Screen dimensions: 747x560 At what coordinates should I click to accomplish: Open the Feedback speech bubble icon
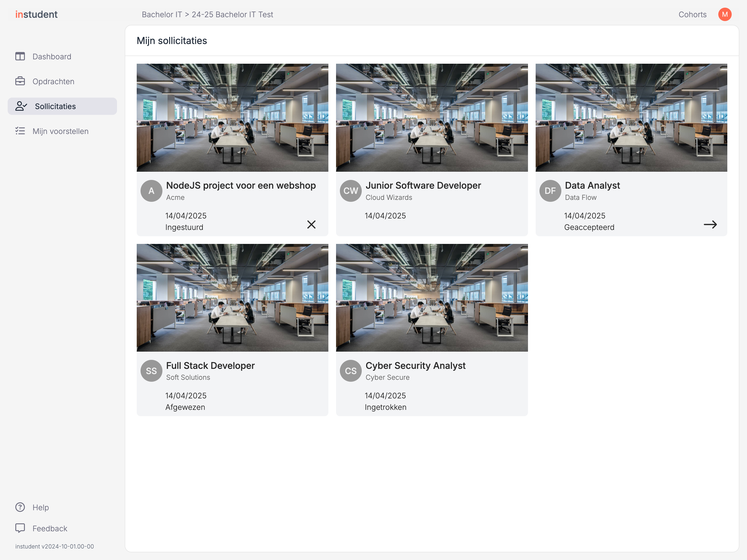coord(20,528)
